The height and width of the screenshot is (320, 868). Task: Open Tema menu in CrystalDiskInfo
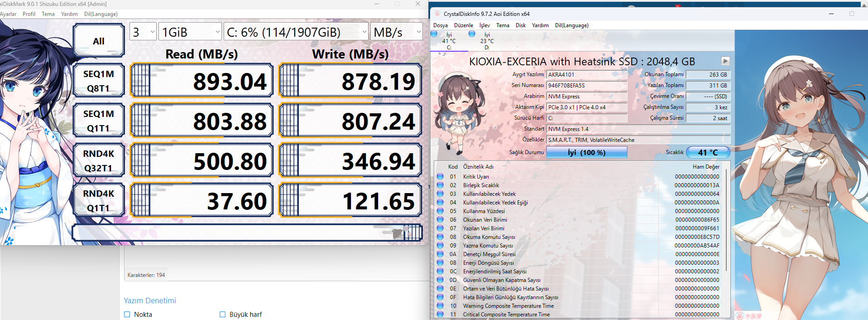tap(503, 25)
